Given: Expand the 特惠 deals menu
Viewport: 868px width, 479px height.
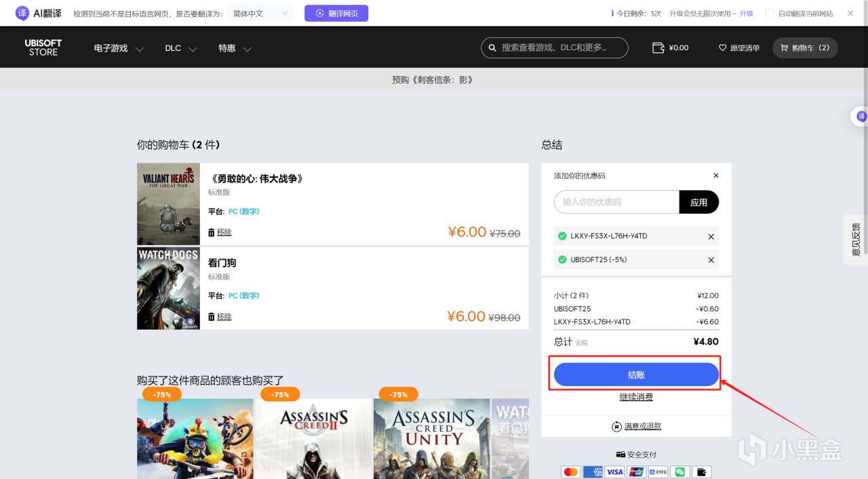Looking at the screenshot, I should click(235, 48).
